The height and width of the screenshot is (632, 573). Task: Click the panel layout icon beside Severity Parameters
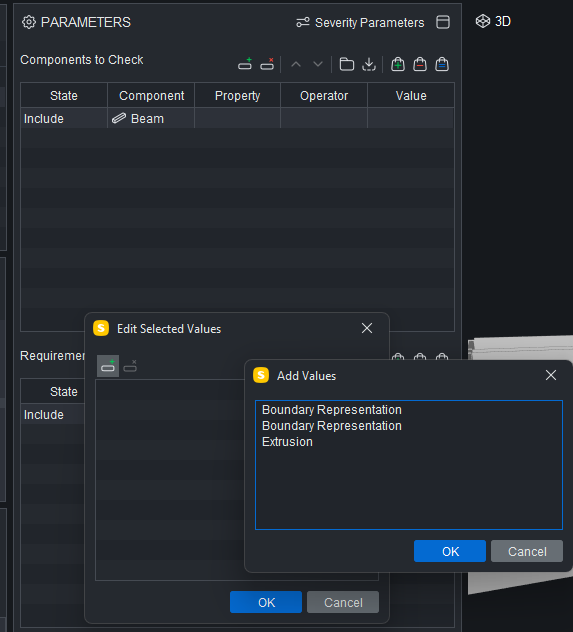(x=443, y=22)
